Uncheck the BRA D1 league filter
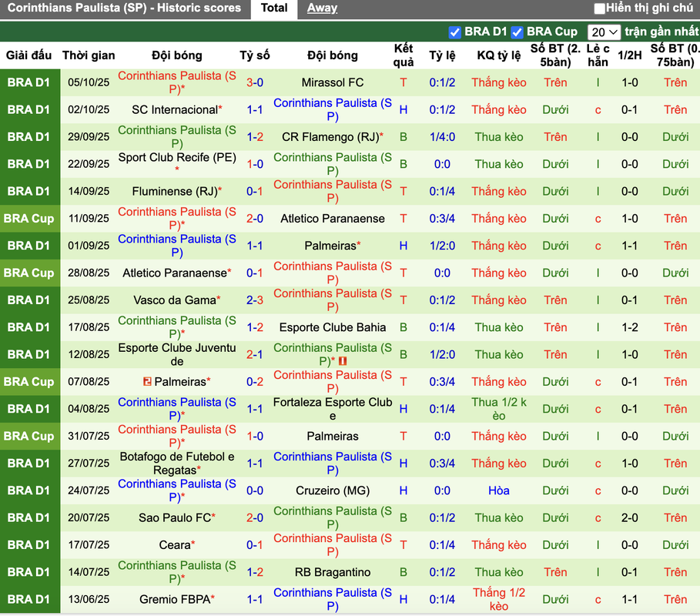Viewport: 700px width, 616px height. (454, 32)
